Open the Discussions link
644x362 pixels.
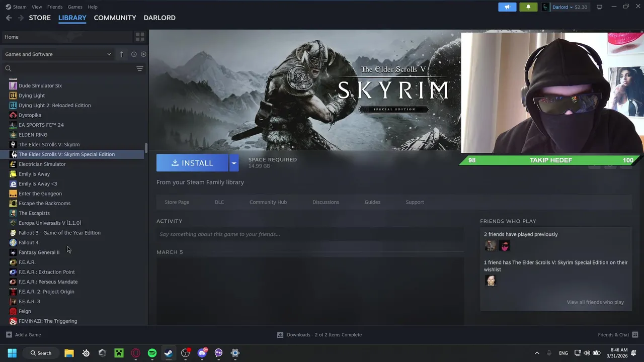(x=326, y=202)
